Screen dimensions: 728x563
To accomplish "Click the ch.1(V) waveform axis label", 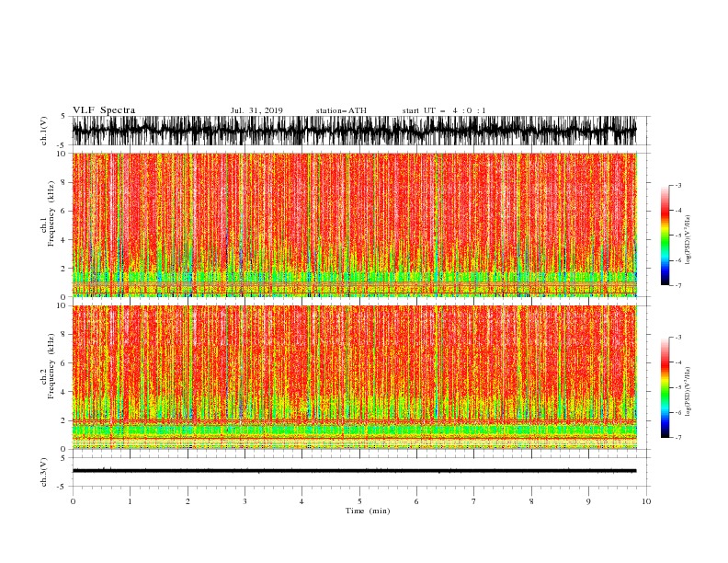I will click(x=44, y=131).
